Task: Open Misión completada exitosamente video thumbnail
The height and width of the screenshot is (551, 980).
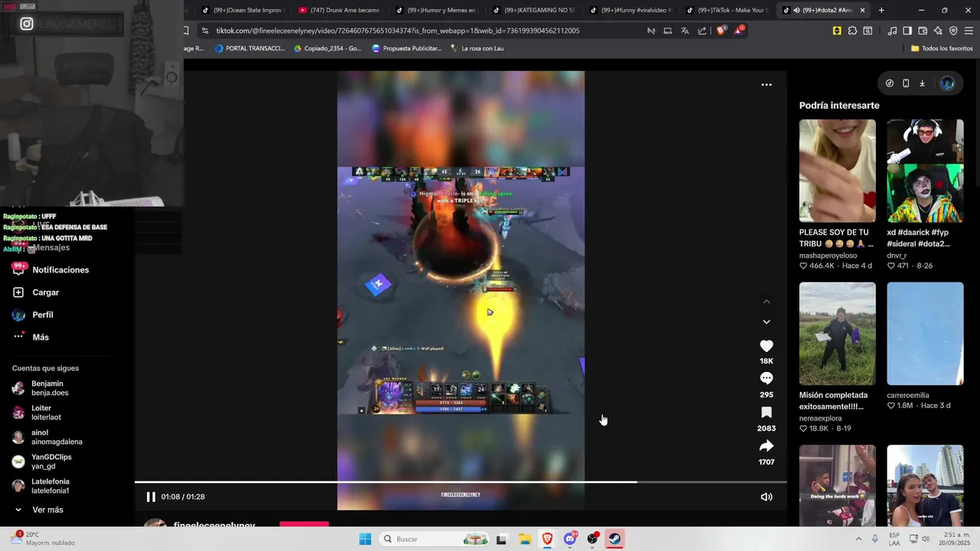Action: [x=837, y=334]
